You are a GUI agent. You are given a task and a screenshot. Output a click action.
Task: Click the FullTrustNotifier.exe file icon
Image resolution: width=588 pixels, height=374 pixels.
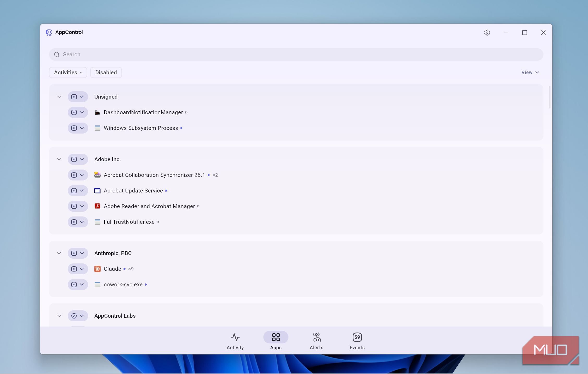tap(97, 222)
